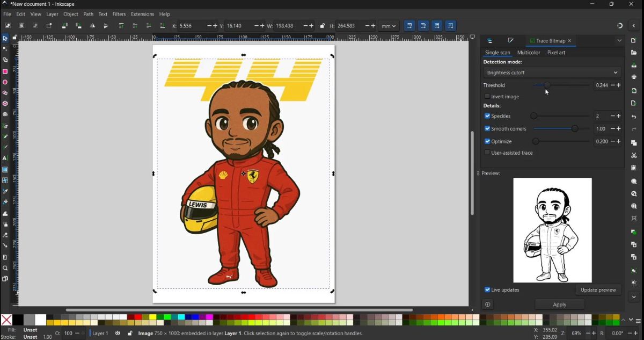644x340 pixels.
Task: Switch to the Multicolor tab
Action: click(529, 53)
